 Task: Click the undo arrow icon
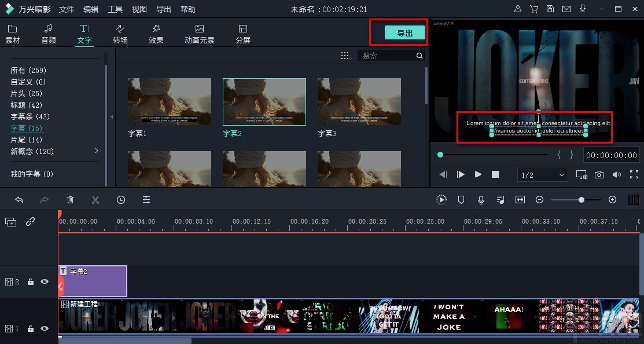[x=19, y=199]
